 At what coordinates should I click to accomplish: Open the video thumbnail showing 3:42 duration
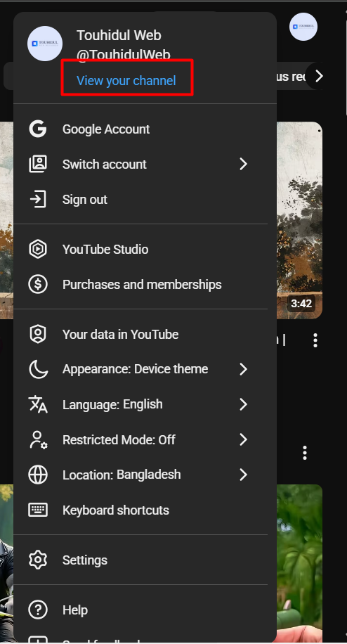299,220
